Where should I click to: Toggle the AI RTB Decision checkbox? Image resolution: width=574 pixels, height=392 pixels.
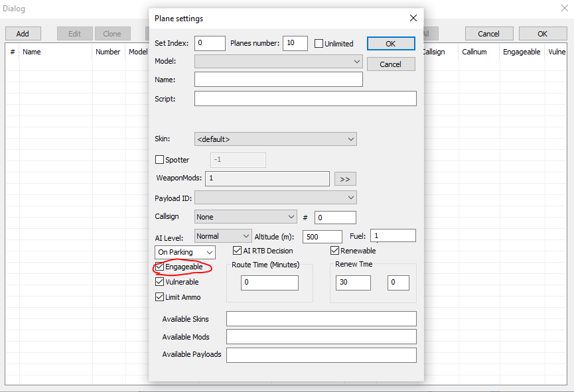click(237, 251)
